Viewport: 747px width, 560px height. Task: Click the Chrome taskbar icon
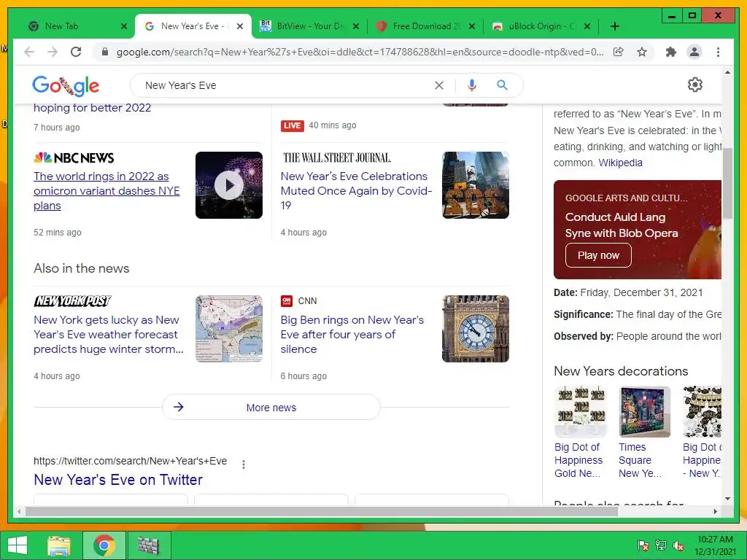click(x=104, y=545)
